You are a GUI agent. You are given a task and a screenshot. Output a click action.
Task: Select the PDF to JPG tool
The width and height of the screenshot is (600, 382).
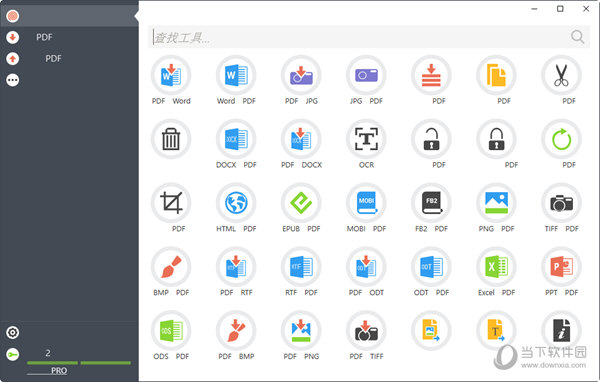pyautogui.click(x=301, y=75)
